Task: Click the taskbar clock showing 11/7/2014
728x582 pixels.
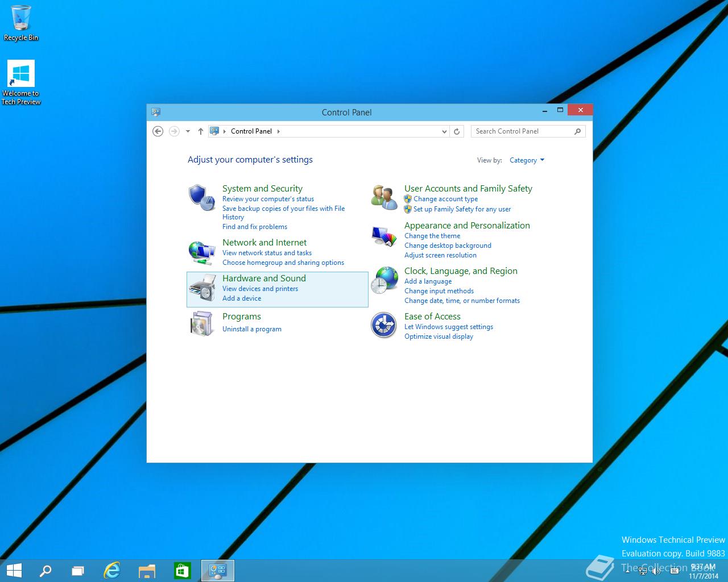Action: 704,571
